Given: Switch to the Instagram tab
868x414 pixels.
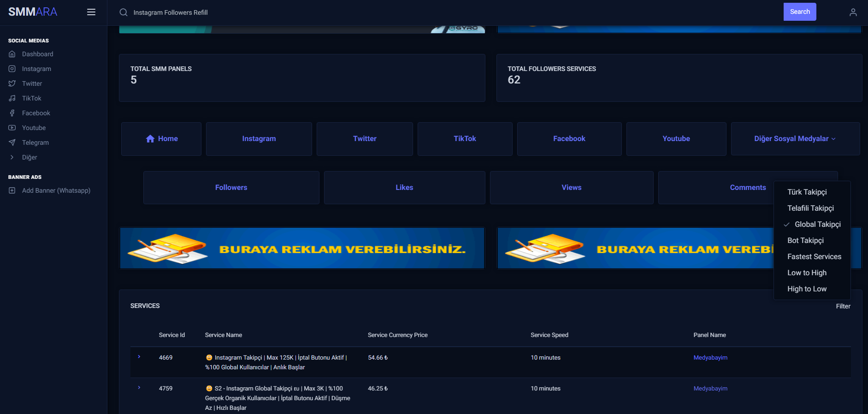Looking at the screenshot, I should coord(259,139).
